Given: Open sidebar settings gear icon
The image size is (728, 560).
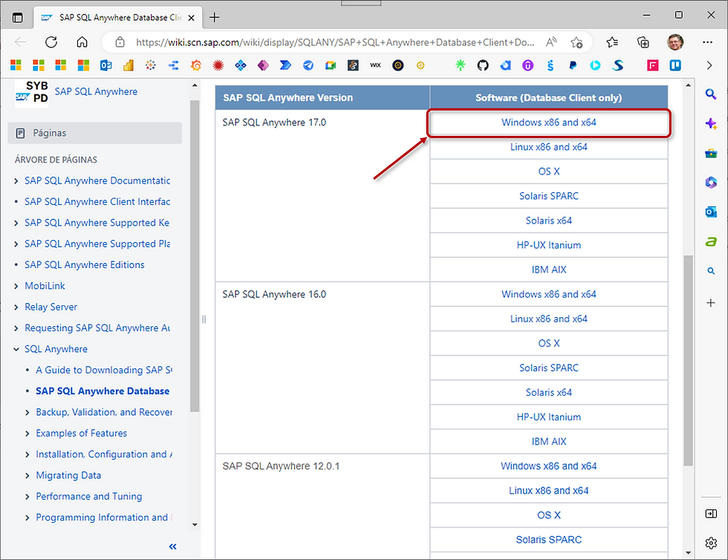Looking at the screenshot, I should coord(711,542).
